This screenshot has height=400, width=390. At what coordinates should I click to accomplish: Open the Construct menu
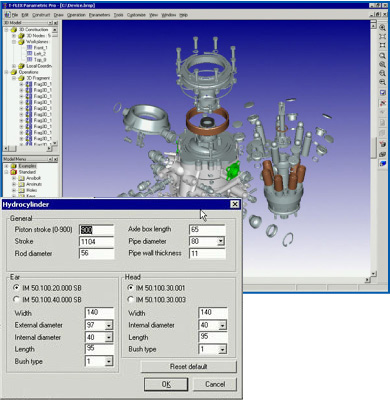pos(41,15)
